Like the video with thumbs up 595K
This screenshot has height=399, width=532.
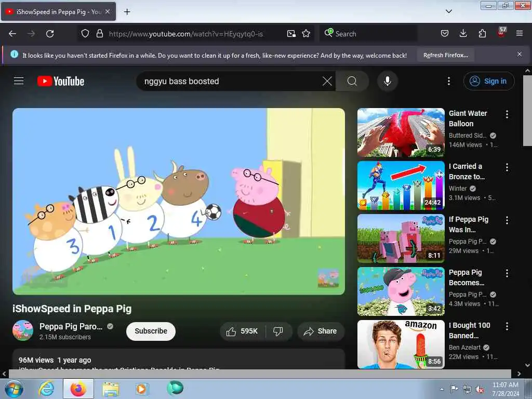(x=242, y=331)
